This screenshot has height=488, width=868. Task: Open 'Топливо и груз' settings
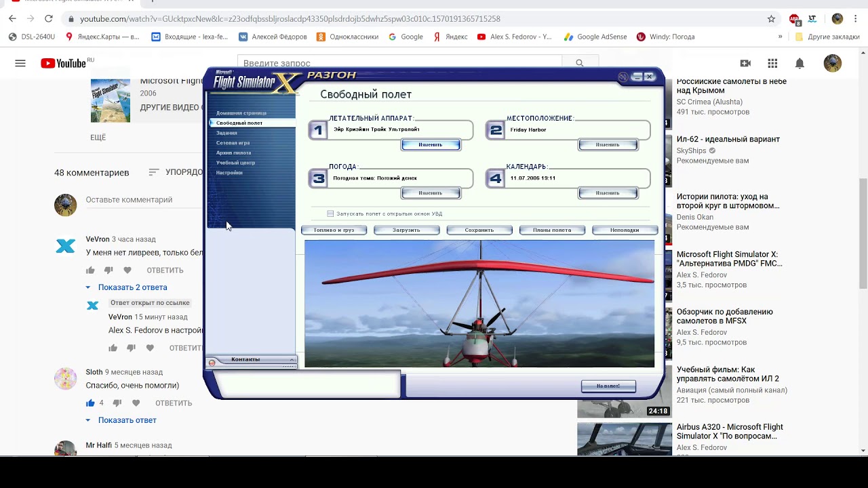[334, 230]
